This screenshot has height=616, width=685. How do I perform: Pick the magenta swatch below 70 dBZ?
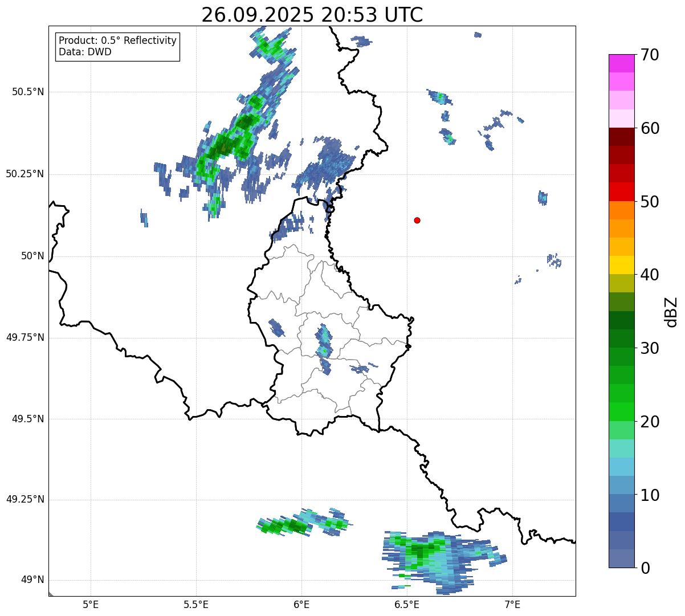[622, 63]
